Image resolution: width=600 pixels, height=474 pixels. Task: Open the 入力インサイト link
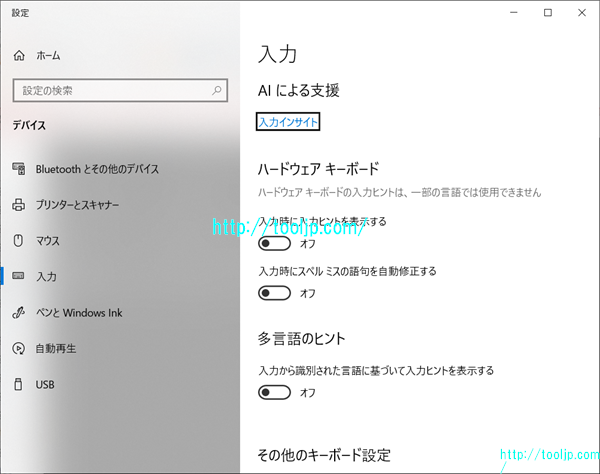(288, 122)
